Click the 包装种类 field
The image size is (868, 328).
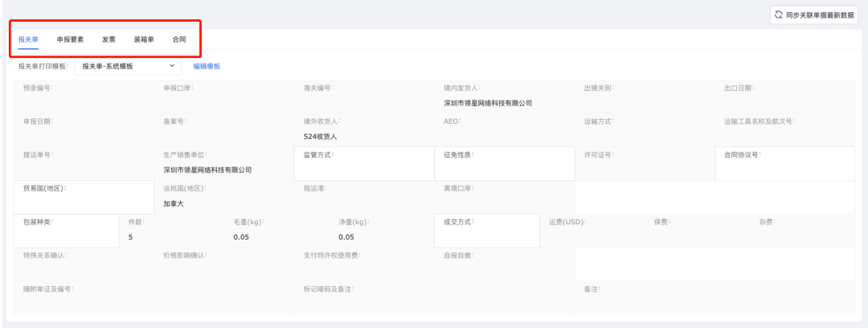[x=67, y=232]
